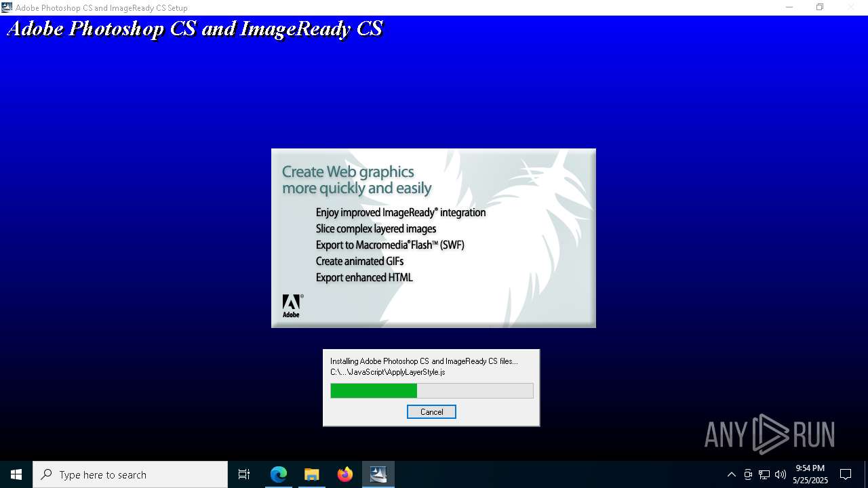Open Task View on the taskbar
Viewport: 868px width, 488px height.
pos(244,474)
